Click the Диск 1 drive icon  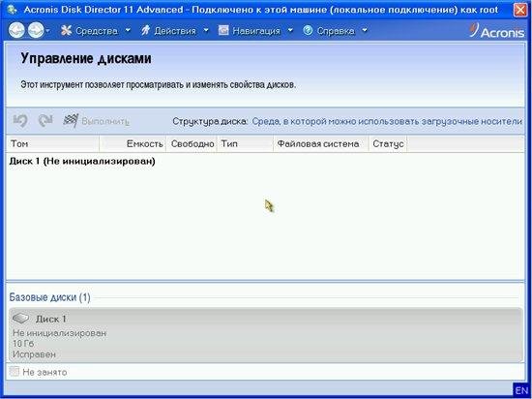20,319
